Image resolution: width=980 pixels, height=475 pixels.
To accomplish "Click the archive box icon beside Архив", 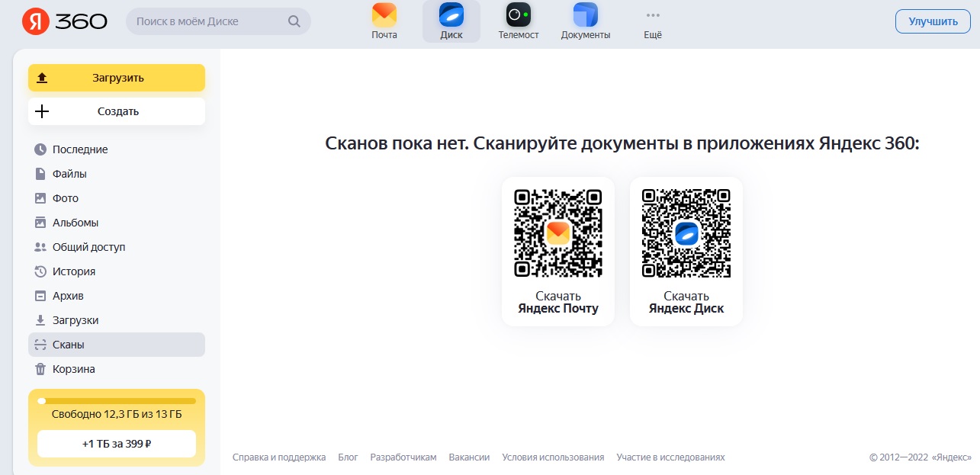I will [x=40, y=296].
